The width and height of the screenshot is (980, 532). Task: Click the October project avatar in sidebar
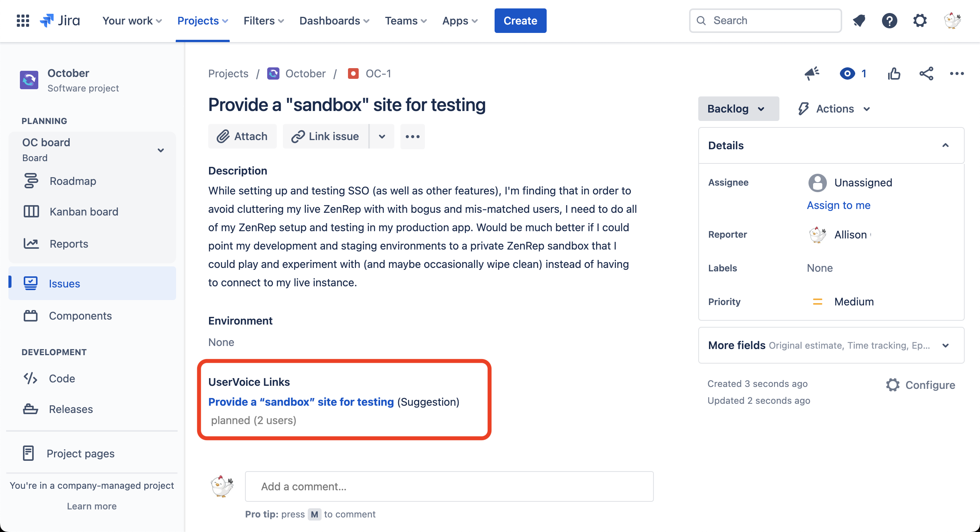click(x=29, y=80)
